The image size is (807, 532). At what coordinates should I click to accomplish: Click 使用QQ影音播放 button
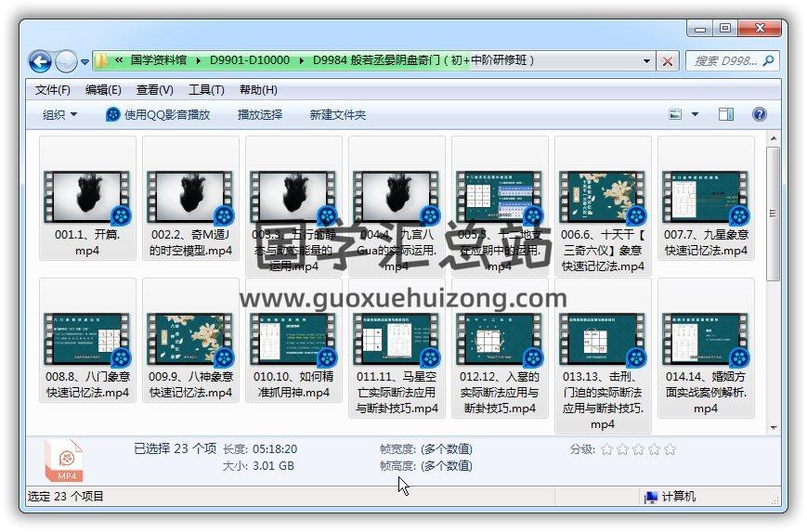pyautogui.click(x=158, y=115)
